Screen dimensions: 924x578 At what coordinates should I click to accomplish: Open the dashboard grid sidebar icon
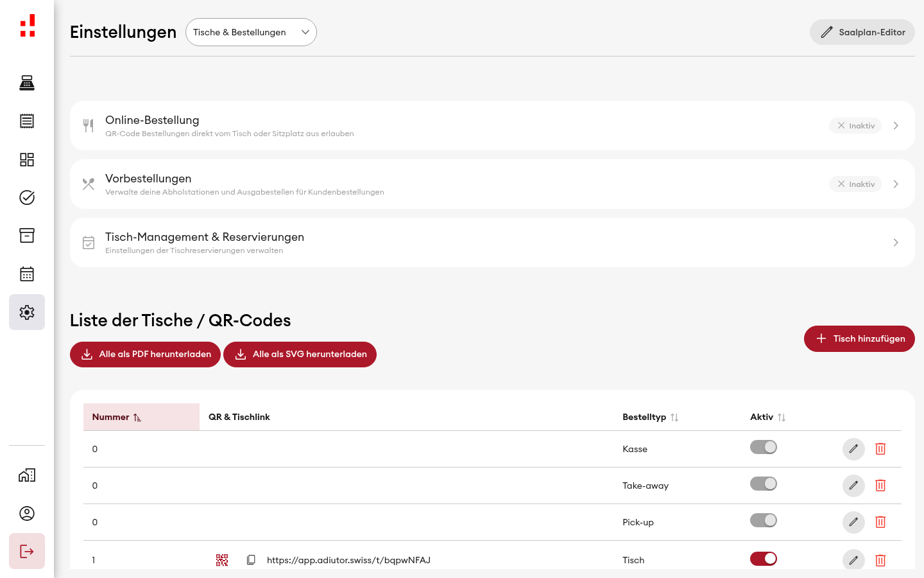27,159
